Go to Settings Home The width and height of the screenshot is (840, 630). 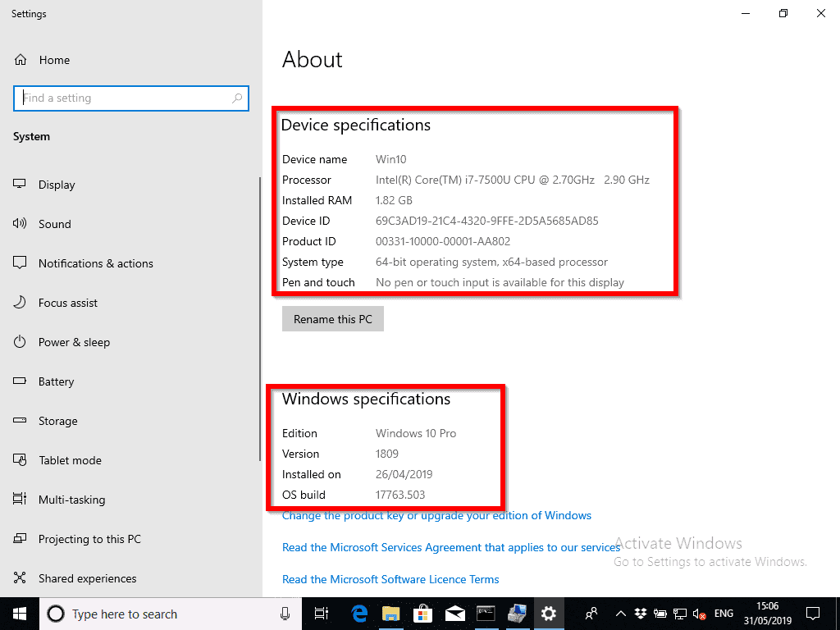click(42, 60)
